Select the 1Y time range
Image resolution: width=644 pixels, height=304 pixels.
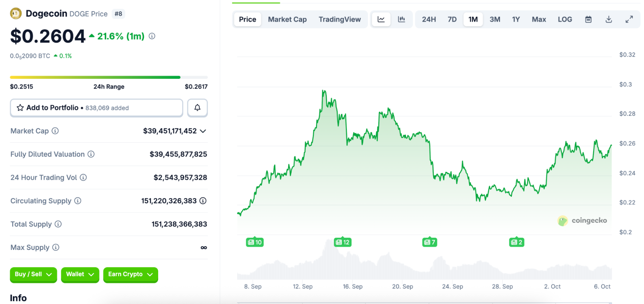515,19
